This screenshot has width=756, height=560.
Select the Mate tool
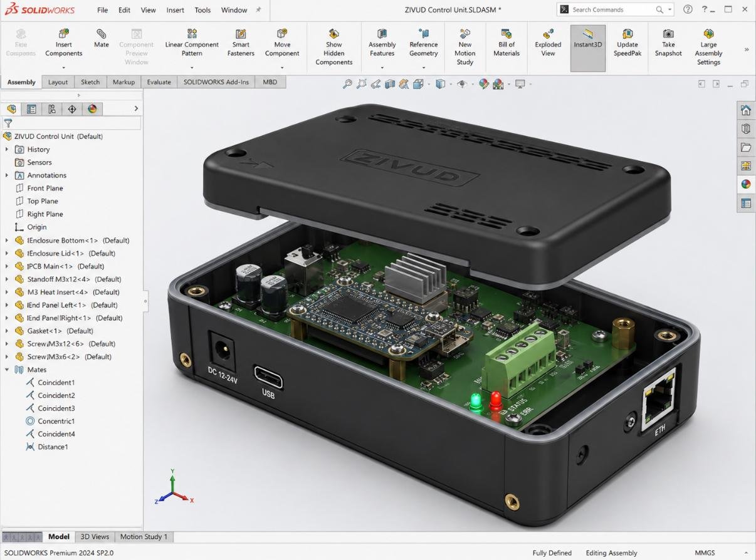pos(101,39)
